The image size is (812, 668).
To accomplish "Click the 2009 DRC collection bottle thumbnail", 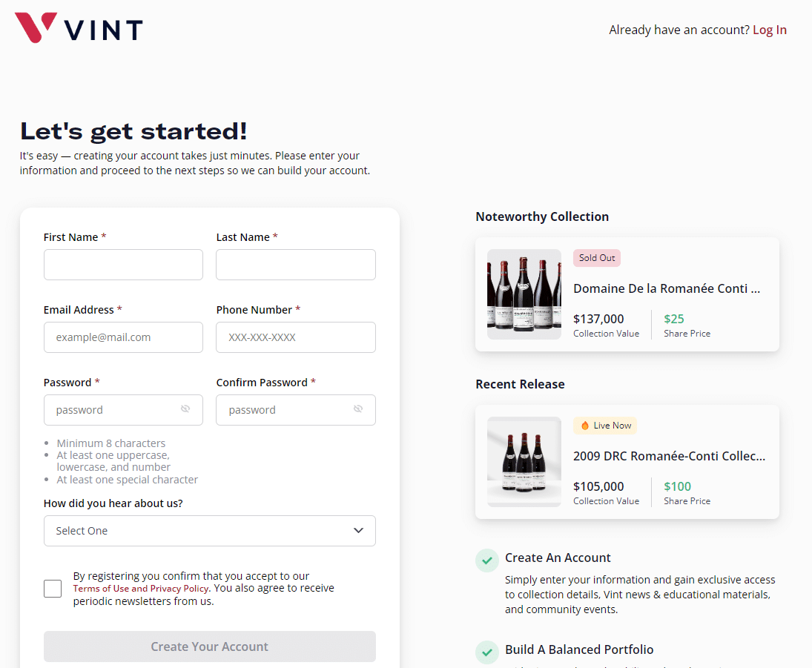I will pyautogui.click(x=524, y=462).
